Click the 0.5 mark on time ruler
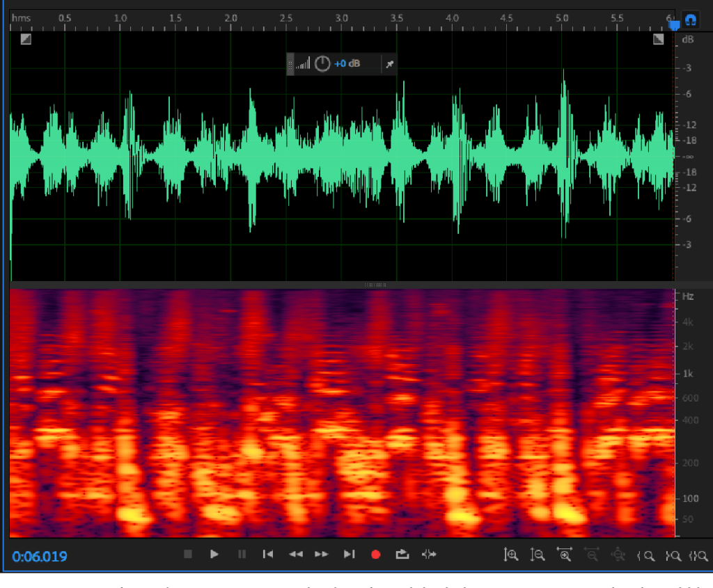The image size is (713, 588). click(x=65, y=17)
